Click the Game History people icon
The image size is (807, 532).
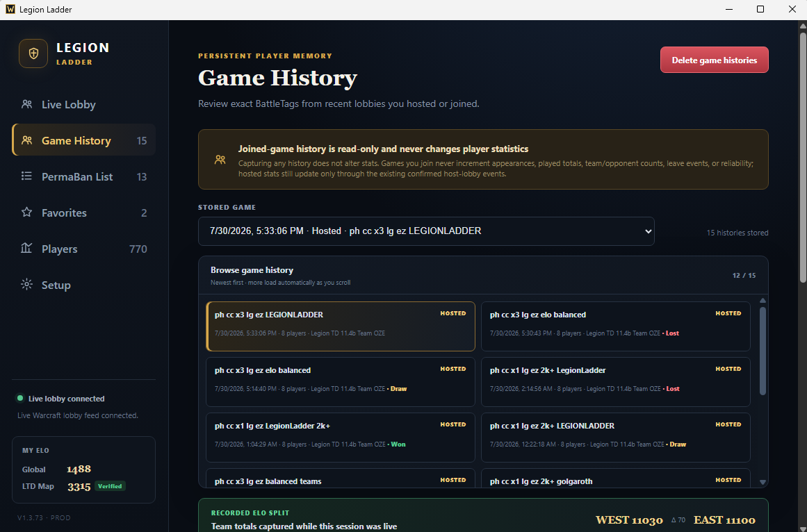click(x=27, y=140)
